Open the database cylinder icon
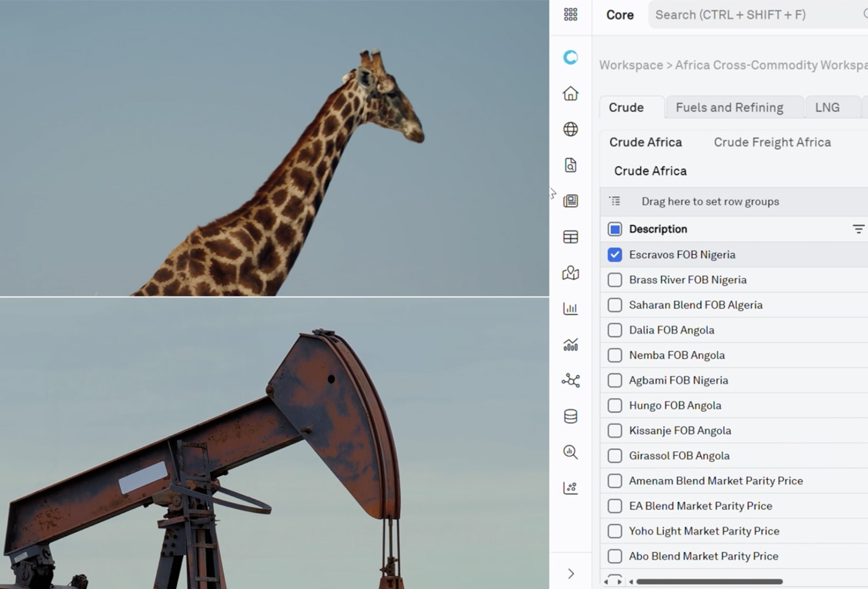868x589 pixels. (571, 416)
